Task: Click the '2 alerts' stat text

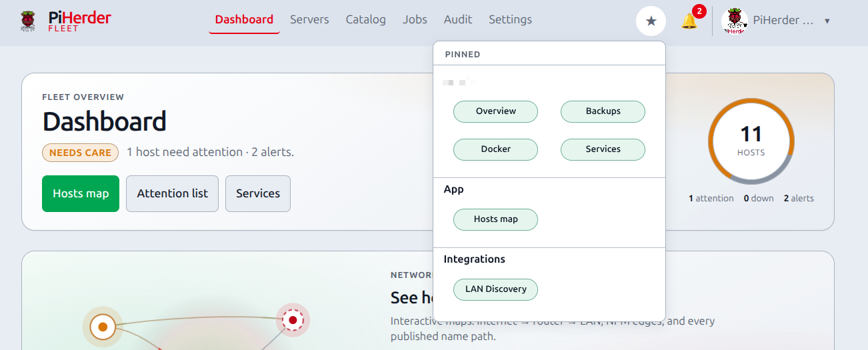Action: tap(799, 199)
